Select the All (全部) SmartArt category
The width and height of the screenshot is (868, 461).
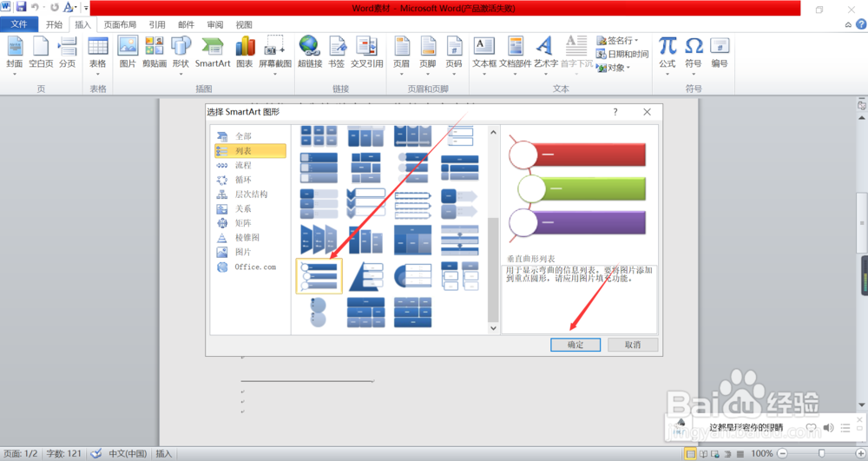[250, 136]
